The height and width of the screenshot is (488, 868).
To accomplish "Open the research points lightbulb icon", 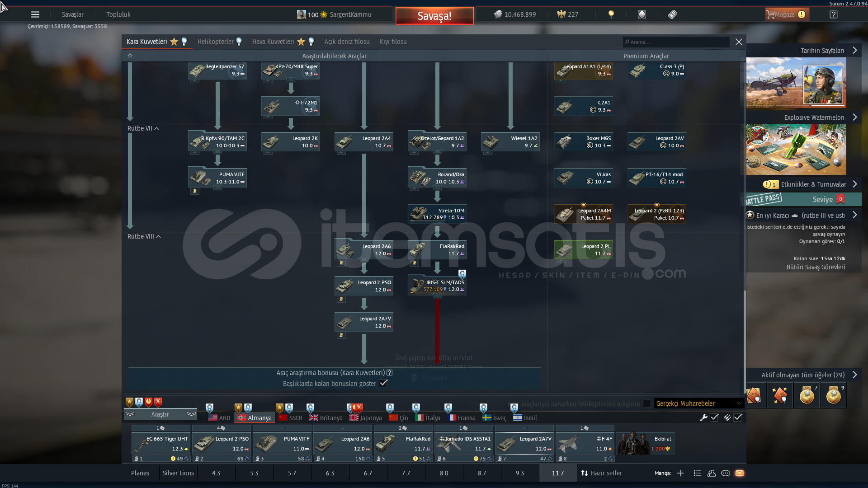I will [611, 14].
